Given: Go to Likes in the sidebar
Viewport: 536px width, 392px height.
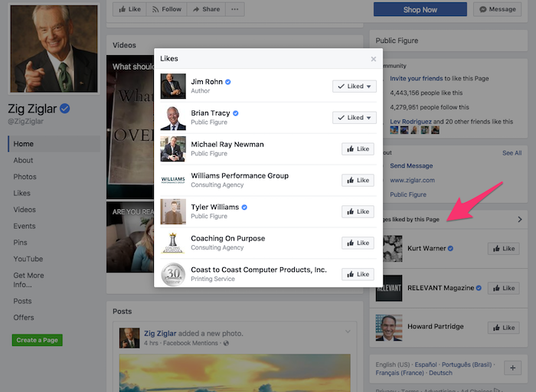Looking at the screenshot, I should coord(21,193).
